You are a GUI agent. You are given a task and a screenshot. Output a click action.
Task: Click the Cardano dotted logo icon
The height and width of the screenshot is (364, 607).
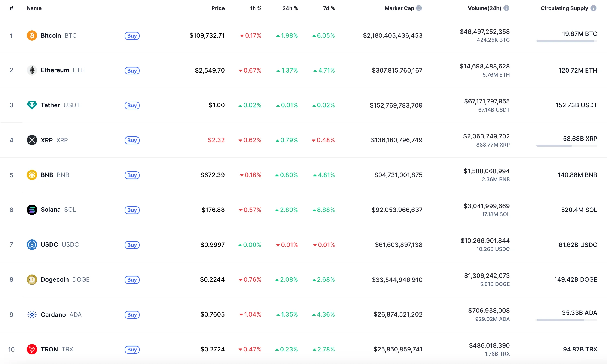32,314
